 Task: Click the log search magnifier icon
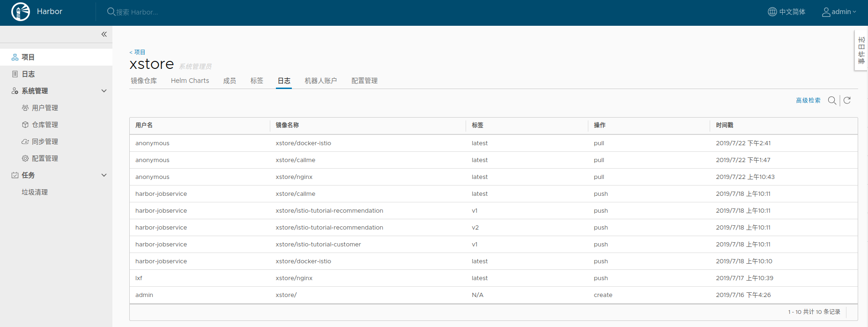click(832, 100)
